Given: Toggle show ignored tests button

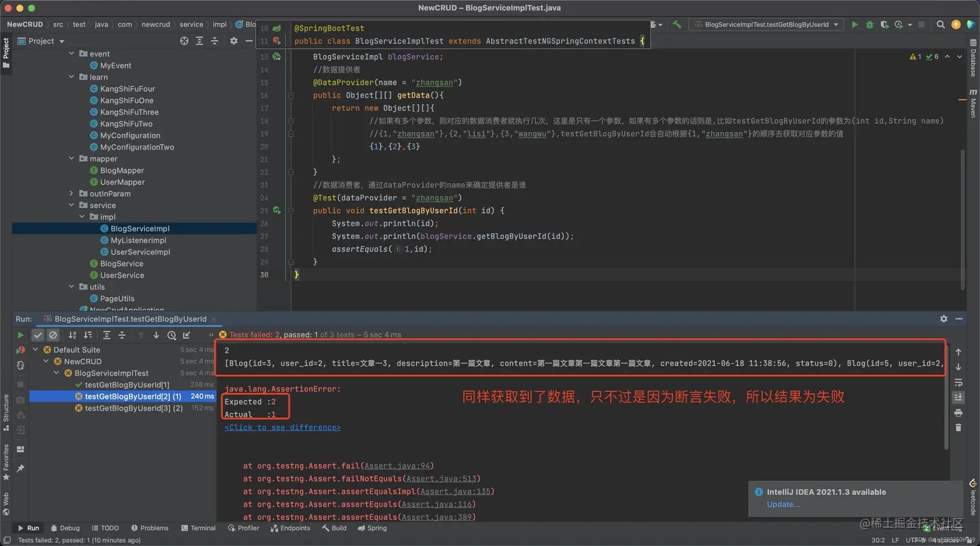Looking at the screenshot, I should (53, 335).
